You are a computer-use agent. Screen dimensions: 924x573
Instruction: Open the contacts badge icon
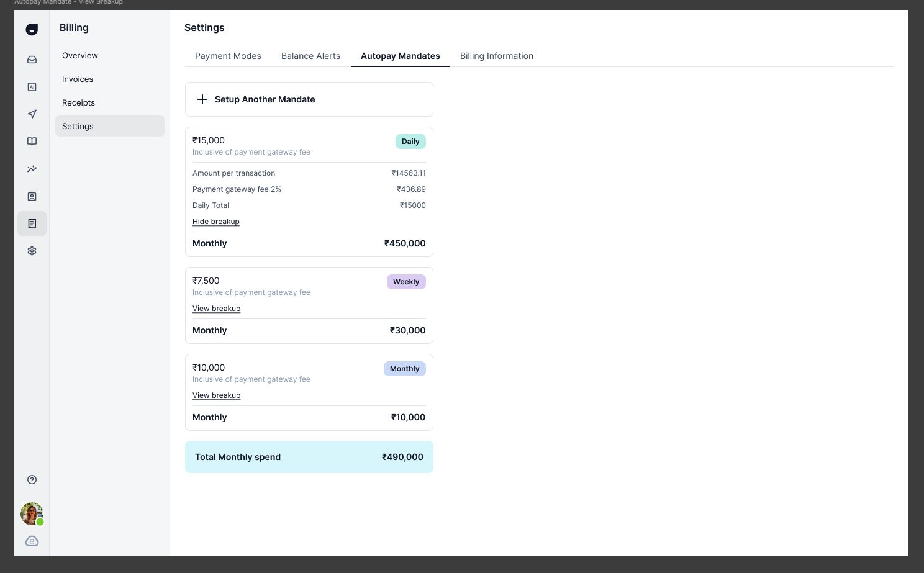pos(32,196)
